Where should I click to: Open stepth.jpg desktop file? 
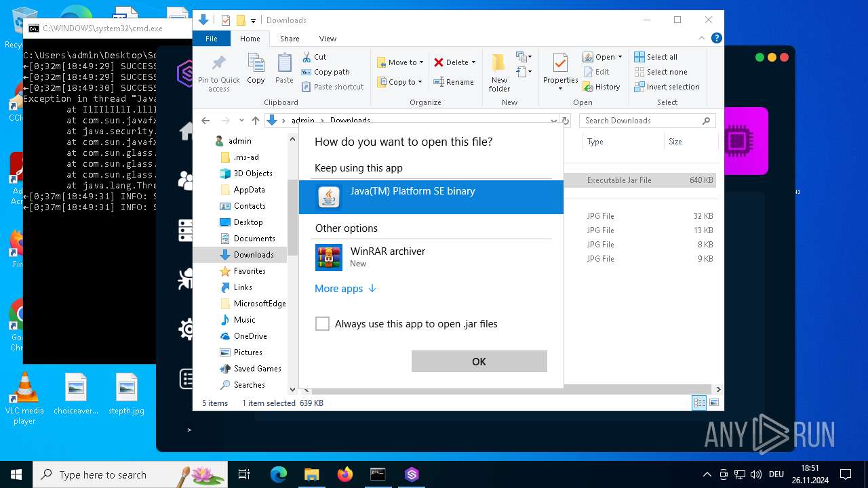126,394
